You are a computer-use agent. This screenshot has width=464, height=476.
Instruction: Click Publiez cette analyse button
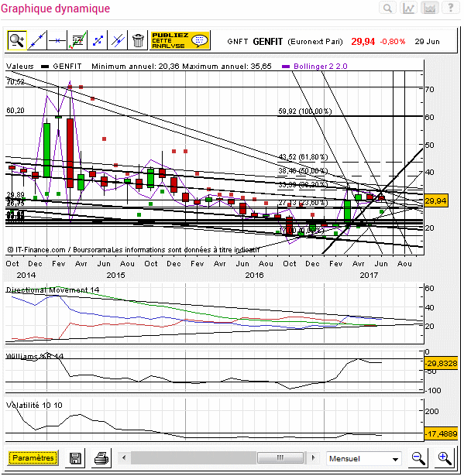[x=180, y=40]
